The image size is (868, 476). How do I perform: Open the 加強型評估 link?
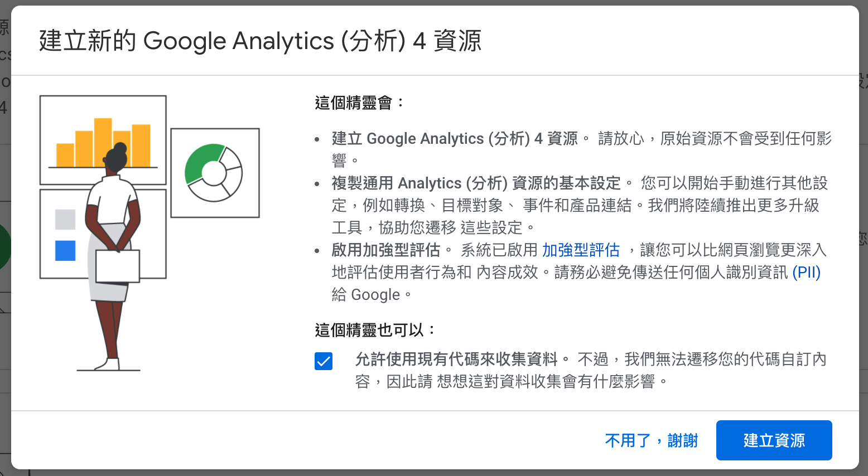pyautogui.click(x=581, y=250)
